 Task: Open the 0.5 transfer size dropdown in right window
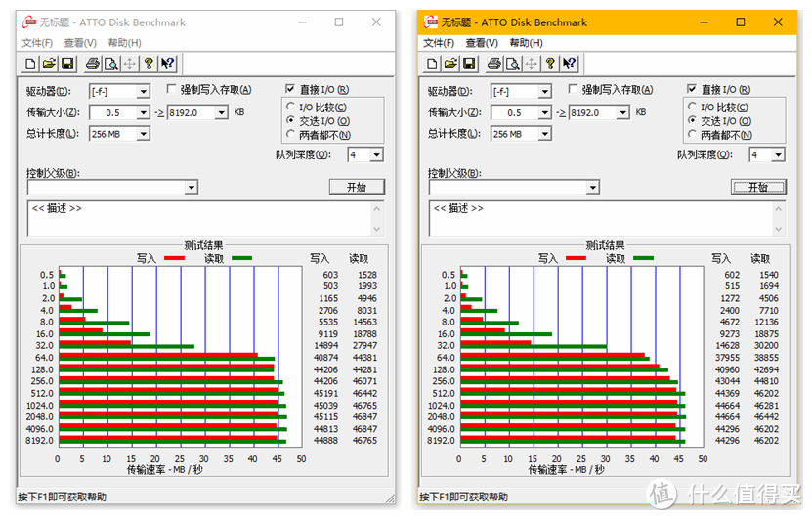coord(545,112)
